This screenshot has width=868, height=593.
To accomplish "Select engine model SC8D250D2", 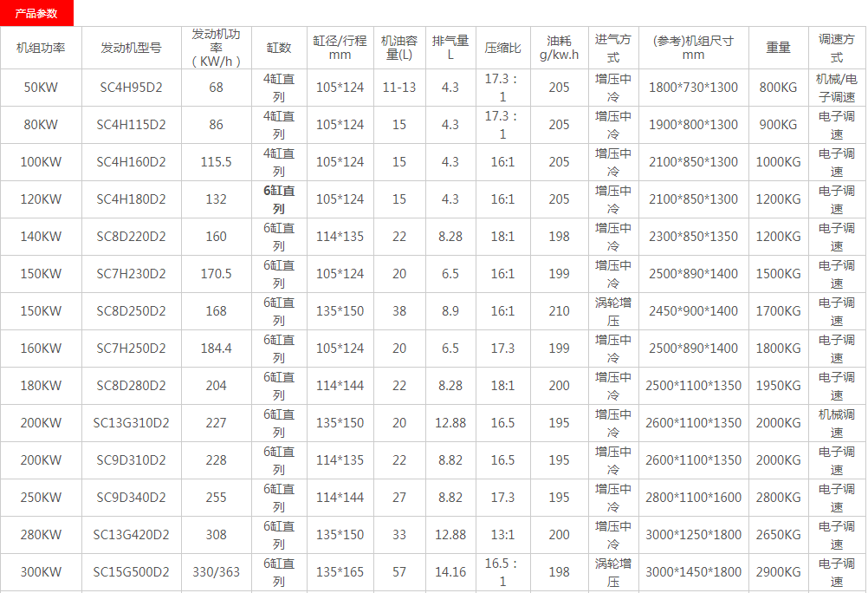I will (131, 311).
